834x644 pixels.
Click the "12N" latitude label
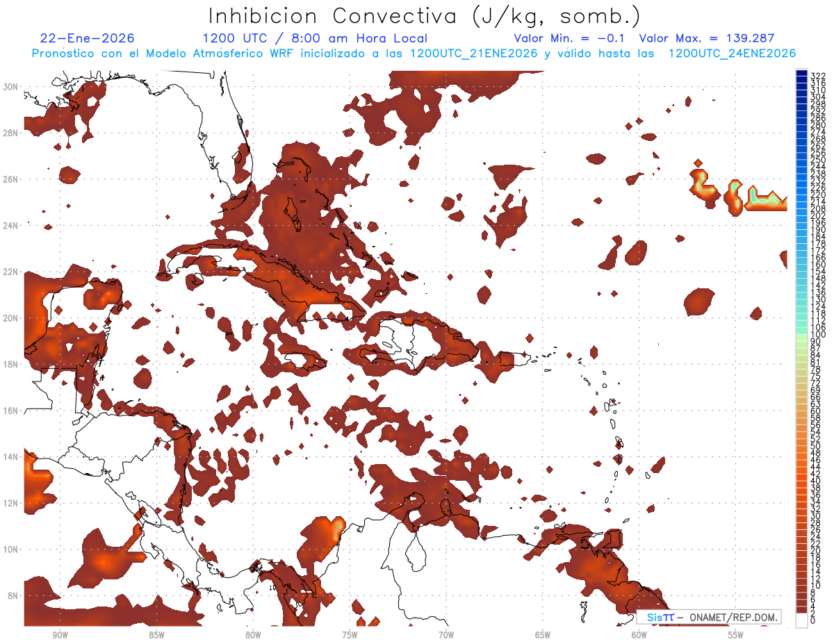[10, 503]
